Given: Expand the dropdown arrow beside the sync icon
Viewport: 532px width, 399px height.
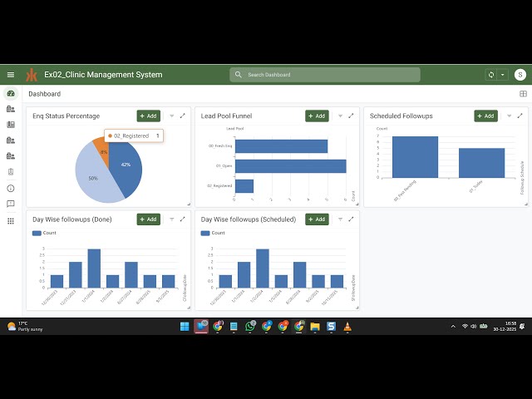Looking at the screenshot, I should click(502, 75).
